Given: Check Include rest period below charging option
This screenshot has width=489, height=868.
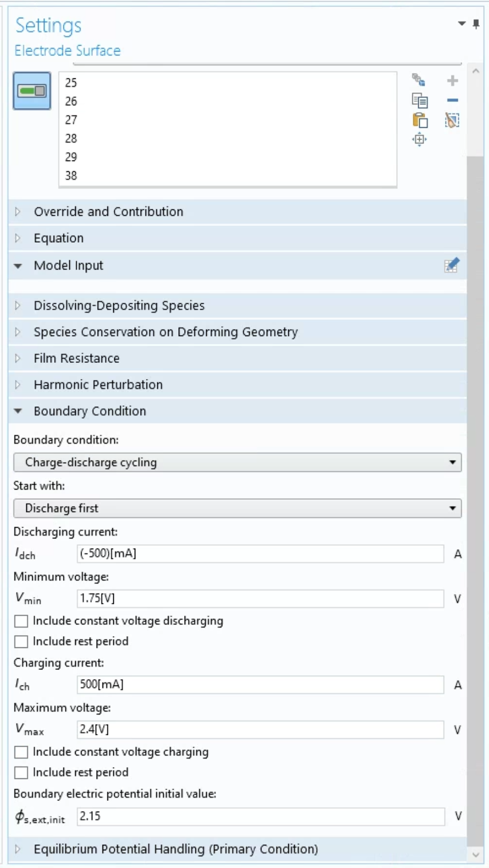Looking at the screenshot, I should 21,772.
